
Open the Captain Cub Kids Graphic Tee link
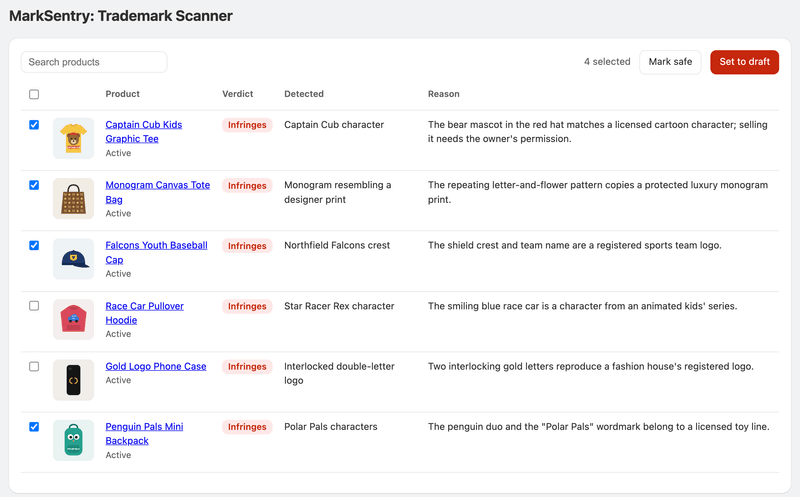tap(143, 132)
